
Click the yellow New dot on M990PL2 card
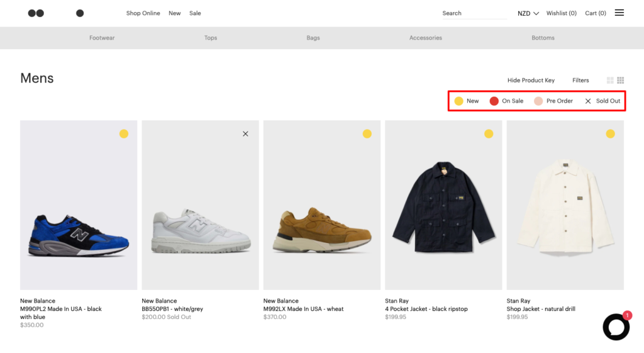(124, 133)
